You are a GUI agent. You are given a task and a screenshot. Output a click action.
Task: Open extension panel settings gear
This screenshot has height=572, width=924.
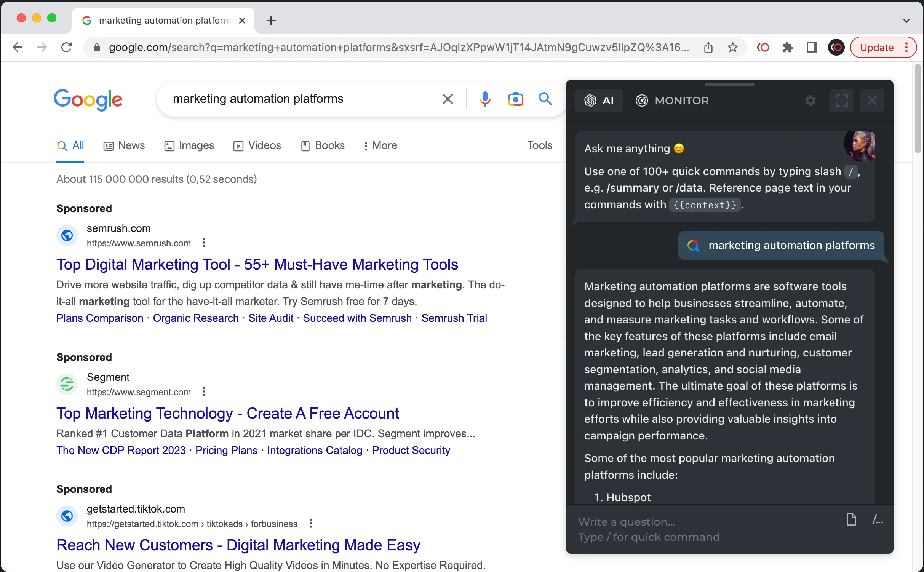click(810, 101)
